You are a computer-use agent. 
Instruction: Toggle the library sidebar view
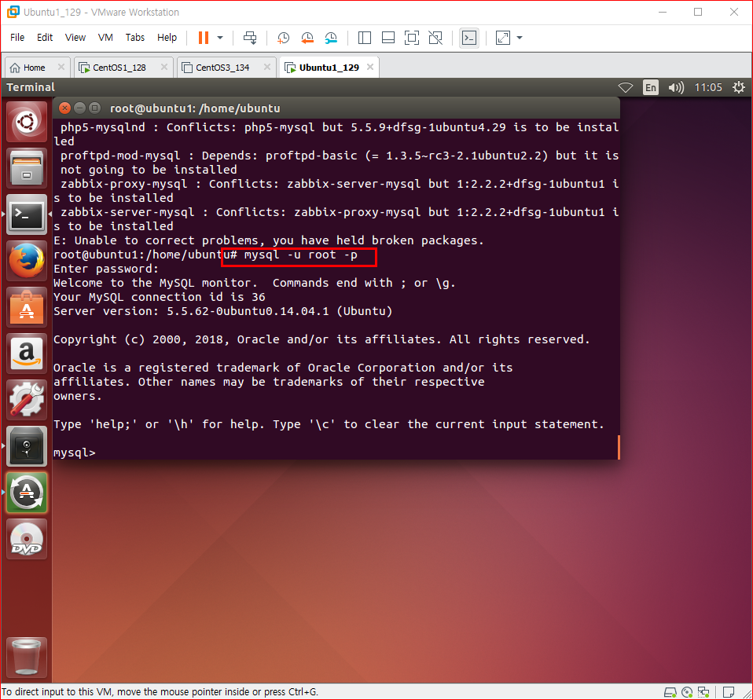pyautogui.click(x=365, y=38)
